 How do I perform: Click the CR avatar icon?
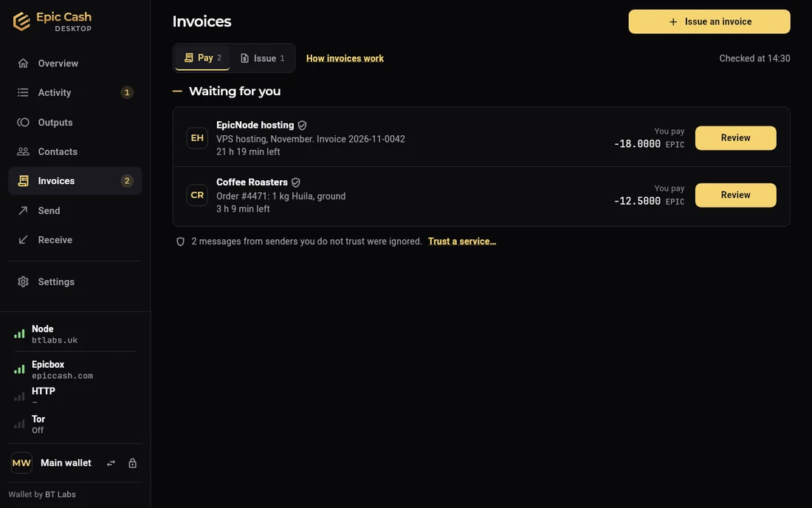coord(197,195)
